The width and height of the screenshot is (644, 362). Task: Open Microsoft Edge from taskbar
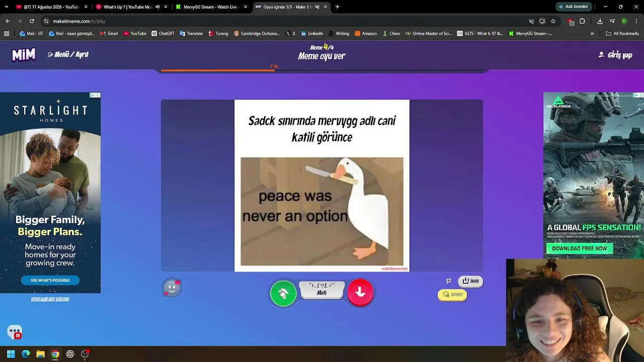[26, 354]
